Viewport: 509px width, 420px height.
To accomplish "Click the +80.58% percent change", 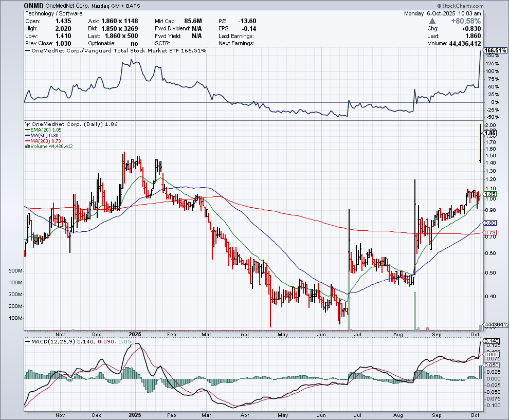I will [466, 21].
